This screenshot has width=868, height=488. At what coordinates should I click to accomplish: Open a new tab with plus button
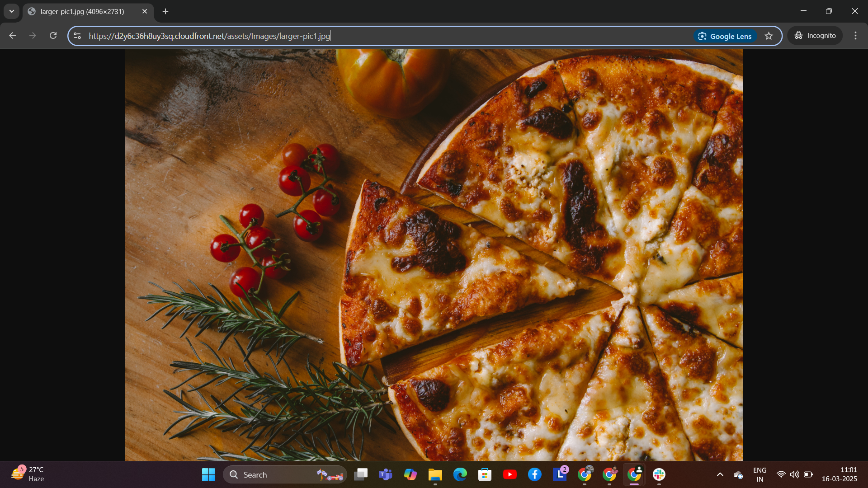tap(165, 11)
